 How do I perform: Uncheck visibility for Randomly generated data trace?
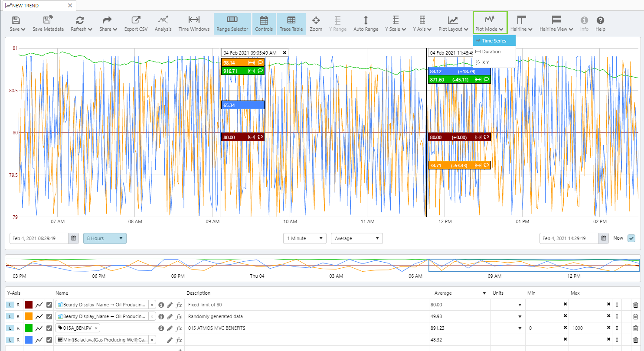tap(49, 316)
